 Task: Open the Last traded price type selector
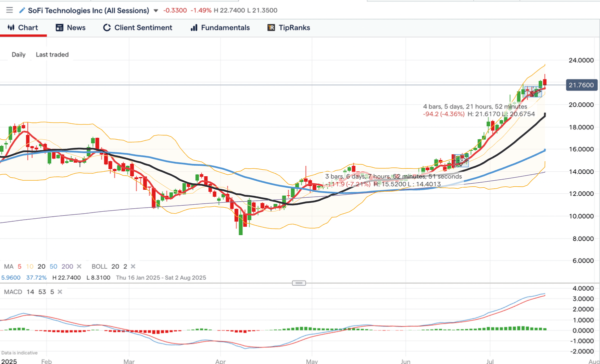(52, 54)
